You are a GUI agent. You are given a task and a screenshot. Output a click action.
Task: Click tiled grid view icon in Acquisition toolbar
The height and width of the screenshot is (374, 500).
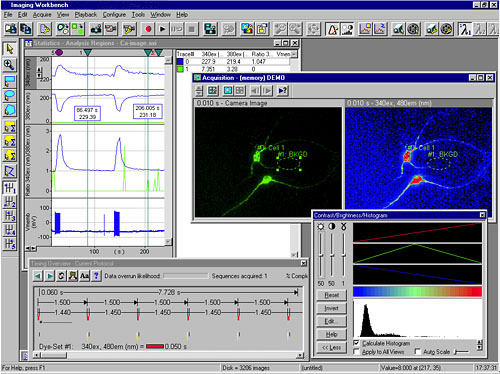(x=240, y=90)
